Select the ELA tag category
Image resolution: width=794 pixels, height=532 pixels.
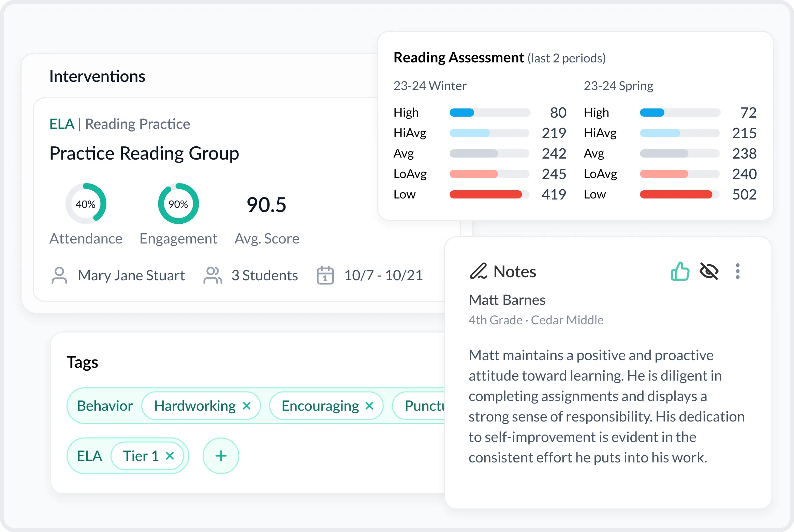89,456
